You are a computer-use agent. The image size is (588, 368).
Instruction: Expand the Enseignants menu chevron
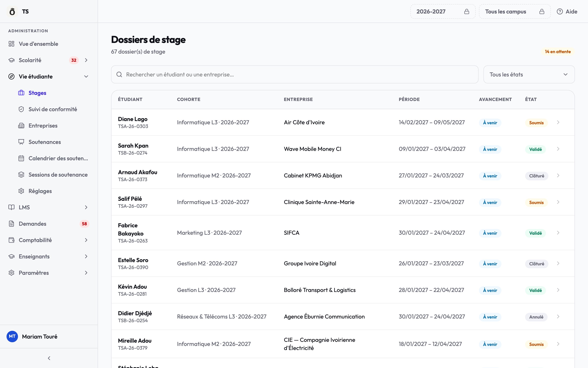[x=86, y=256]
